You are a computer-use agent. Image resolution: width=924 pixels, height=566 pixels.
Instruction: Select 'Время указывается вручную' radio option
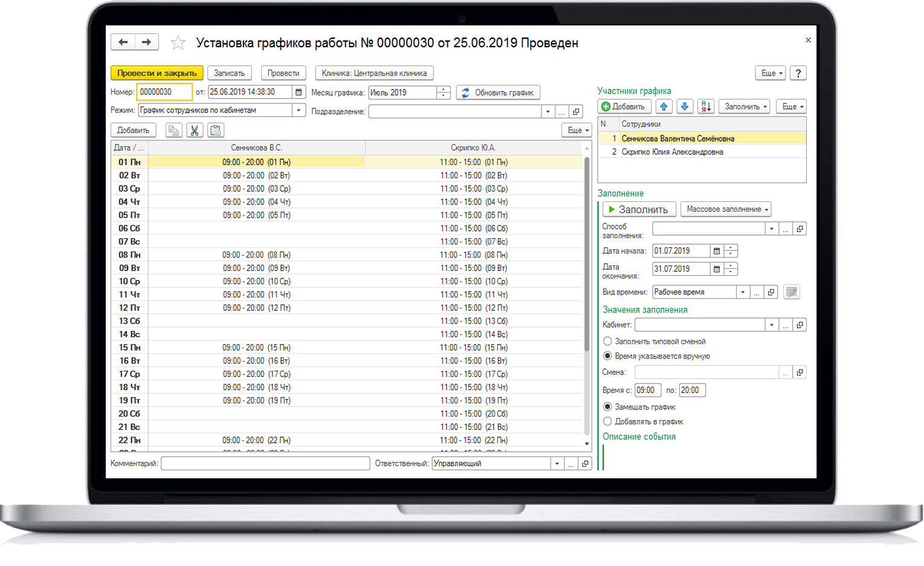(x=608, y=356)
